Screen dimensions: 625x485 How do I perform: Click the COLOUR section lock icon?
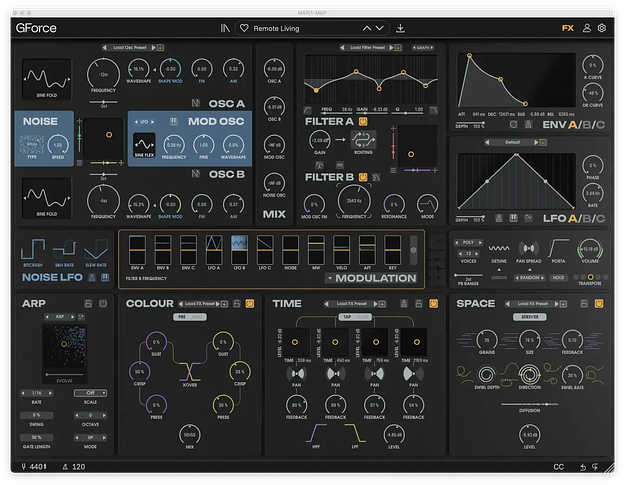point(237,304)
